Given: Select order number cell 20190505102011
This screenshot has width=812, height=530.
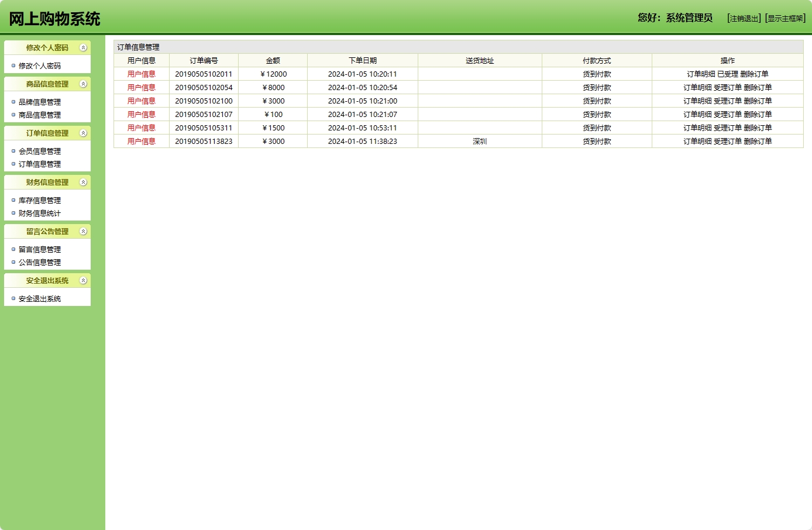Looking at the screenshot, I should [204, 74].
